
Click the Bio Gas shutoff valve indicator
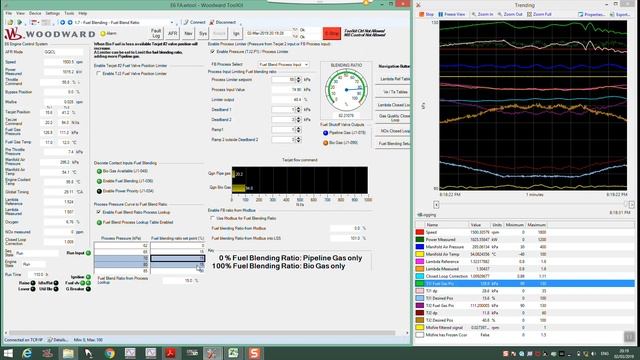point(325,143)
